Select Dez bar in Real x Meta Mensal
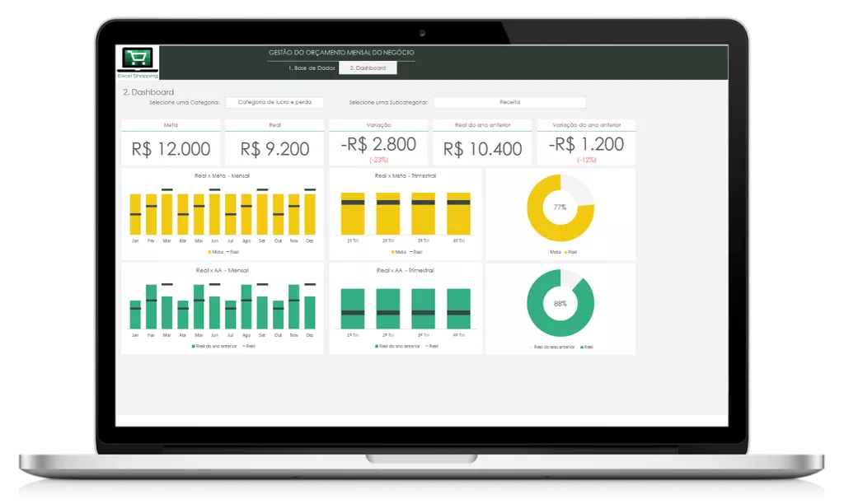The image size is (844, 504). [310, 214]
